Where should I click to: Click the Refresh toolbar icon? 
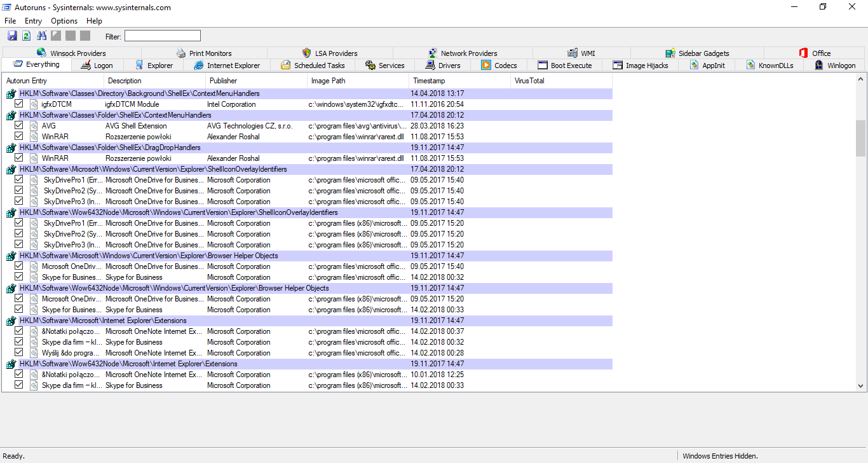coord(27,36)
